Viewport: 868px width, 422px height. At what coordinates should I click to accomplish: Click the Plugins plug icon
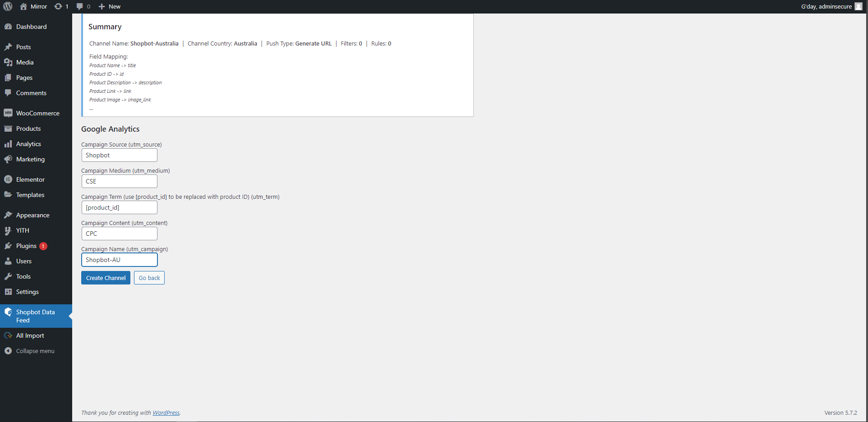pos(8,246)
